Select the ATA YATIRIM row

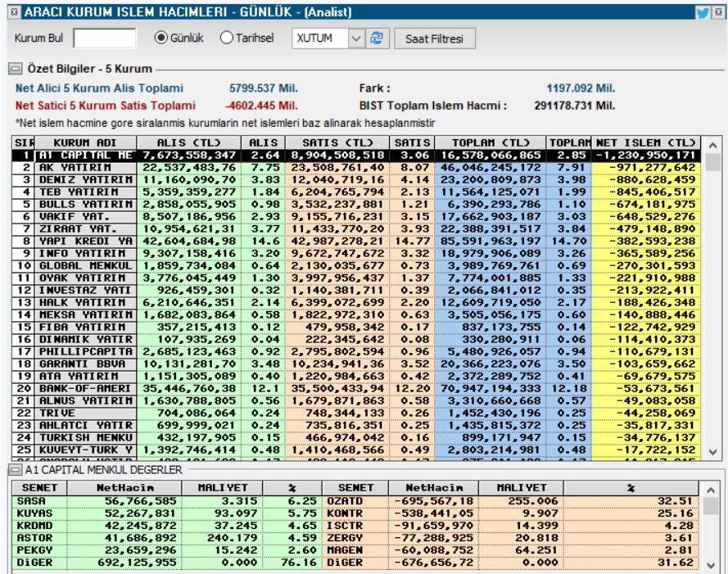click(x=356, y=376)
